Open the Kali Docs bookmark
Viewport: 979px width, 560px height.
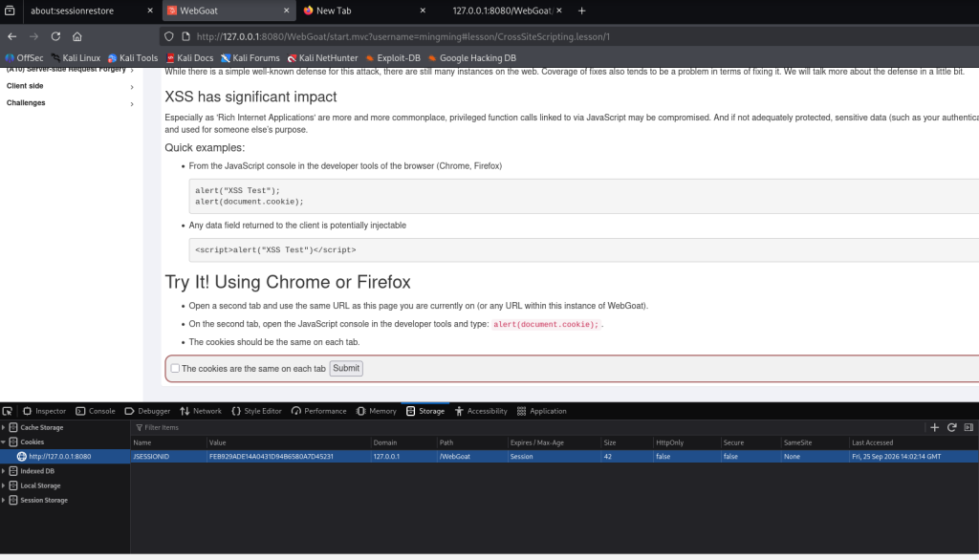pyautogui.click(x=190, y=58)
